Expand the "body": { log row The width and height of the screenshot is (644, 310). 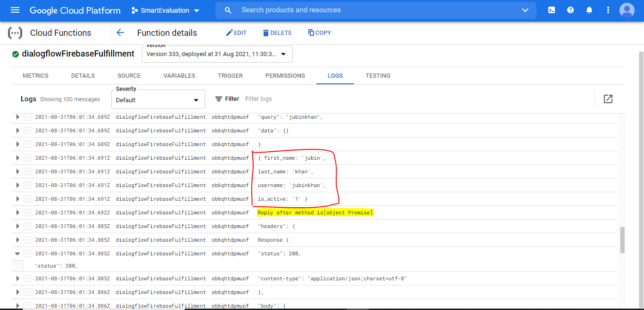coord(18,306)
